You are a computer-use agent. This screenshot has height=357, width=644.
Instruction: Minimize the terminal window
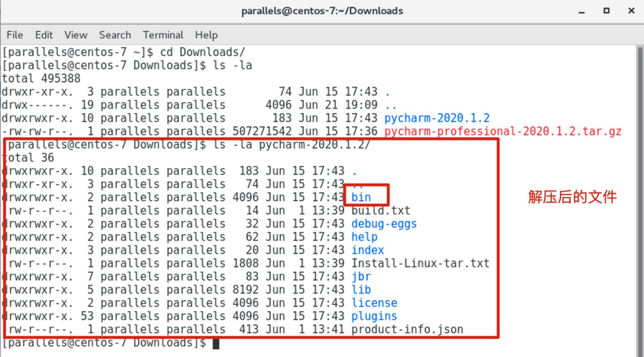(x=582, y=11)
